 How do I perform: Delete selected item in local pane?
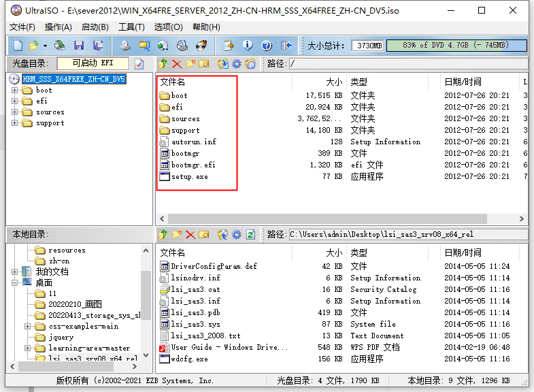(190, 234)
